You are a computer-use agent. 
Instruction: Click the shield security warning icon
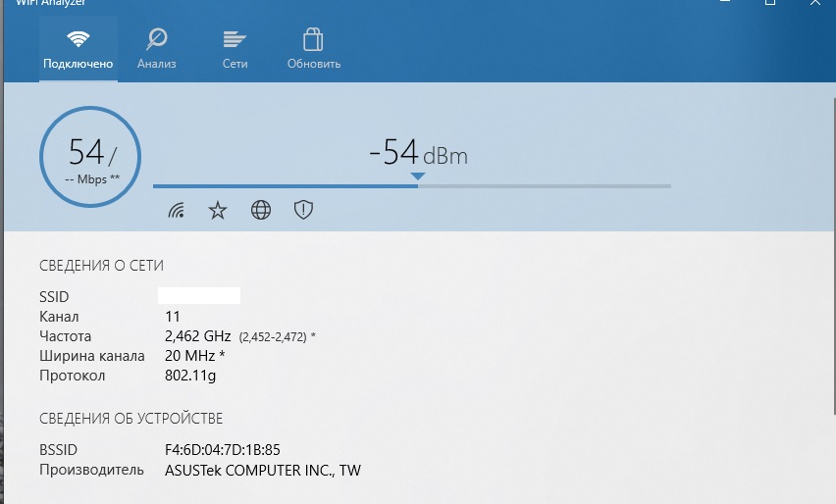tap(303, 210)
